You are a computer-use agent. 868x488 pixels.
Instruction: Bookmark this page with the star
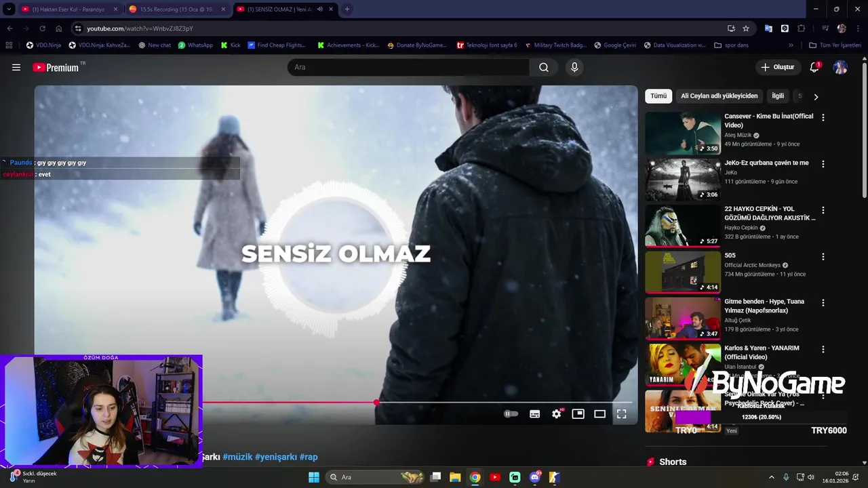746,28
